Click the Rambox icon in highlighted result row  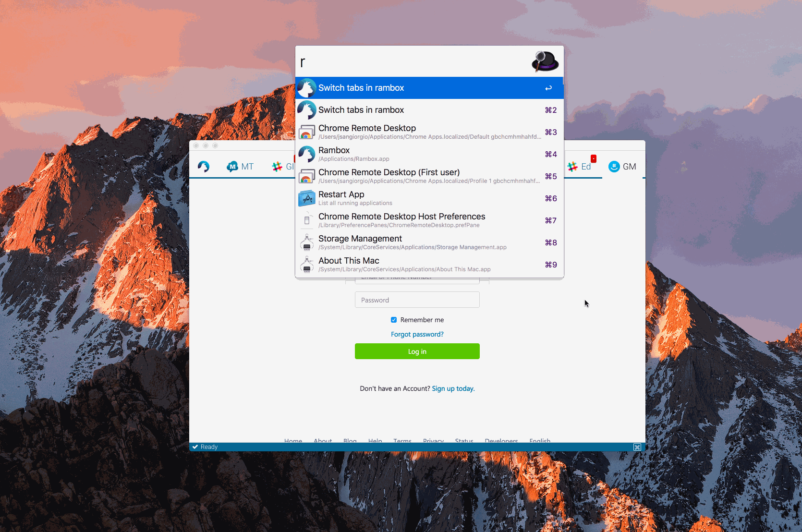click(x=307, y=88)
